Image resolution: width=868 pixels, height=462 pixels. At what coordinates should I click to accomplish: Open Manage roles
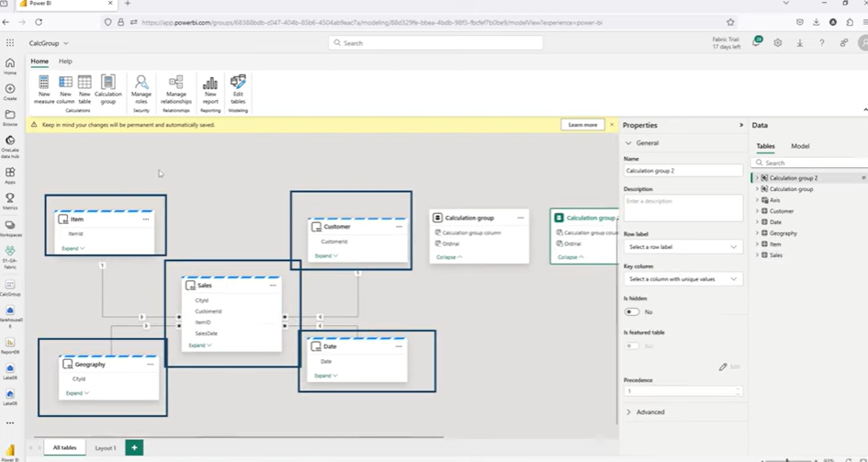[x=141, y=89]
